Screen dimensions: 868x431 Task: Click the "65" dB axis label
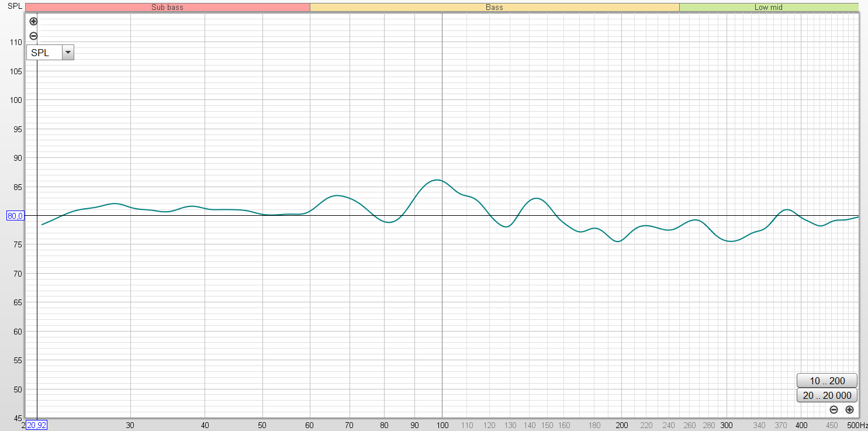[x=16, y=303]
